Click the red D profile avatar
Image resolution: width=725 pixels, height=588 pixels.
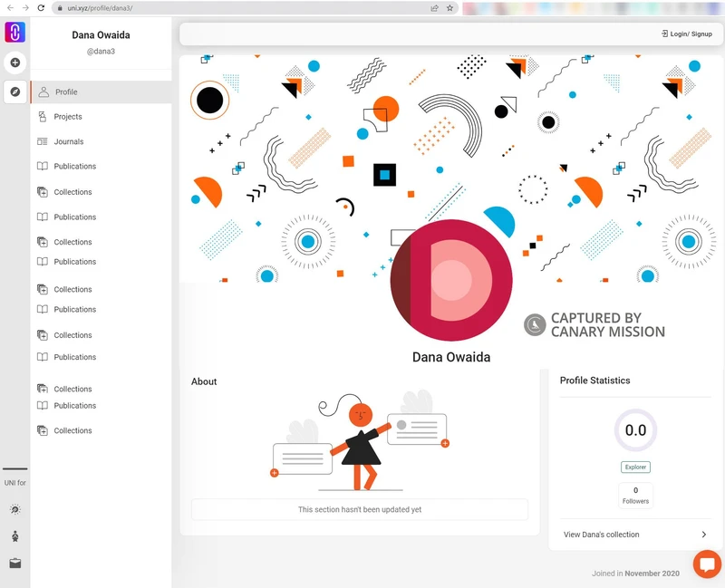tap(450, 280)
